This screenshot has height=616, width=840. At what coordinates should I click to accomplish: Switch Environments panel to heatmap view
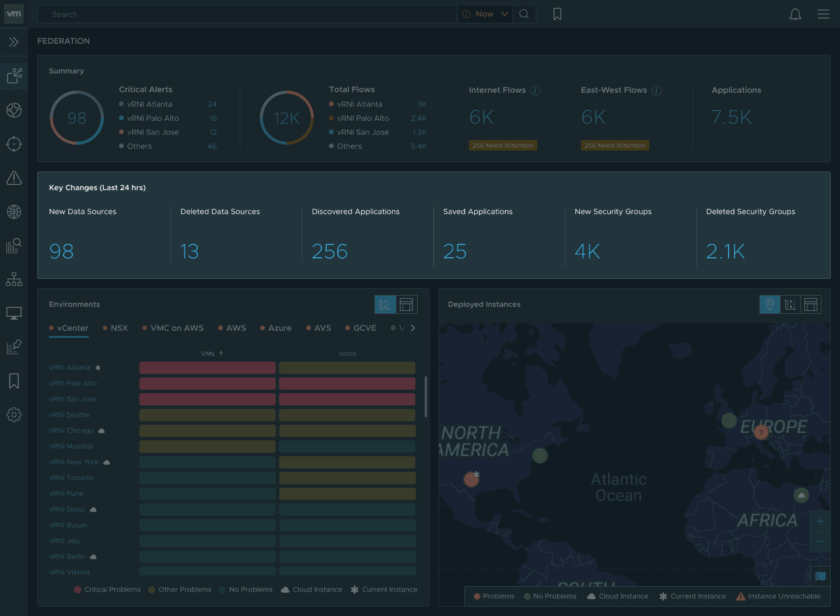[x=385, y=304]
